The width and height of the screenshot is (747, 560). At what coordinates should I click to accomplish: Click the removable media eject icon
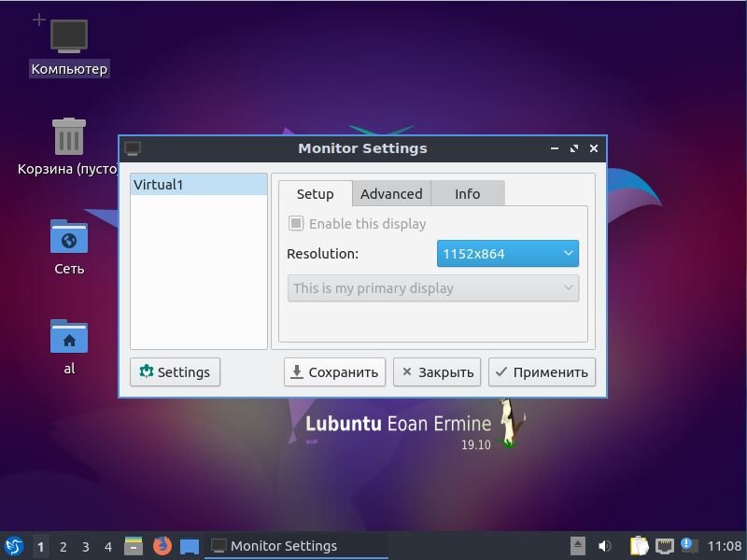tap(579, 546)
